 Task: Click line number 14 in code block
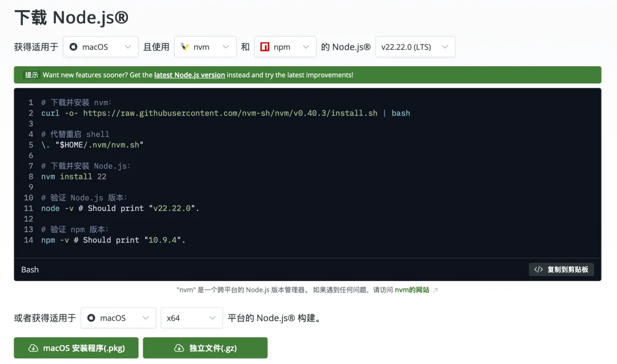[x=29, y=240]
